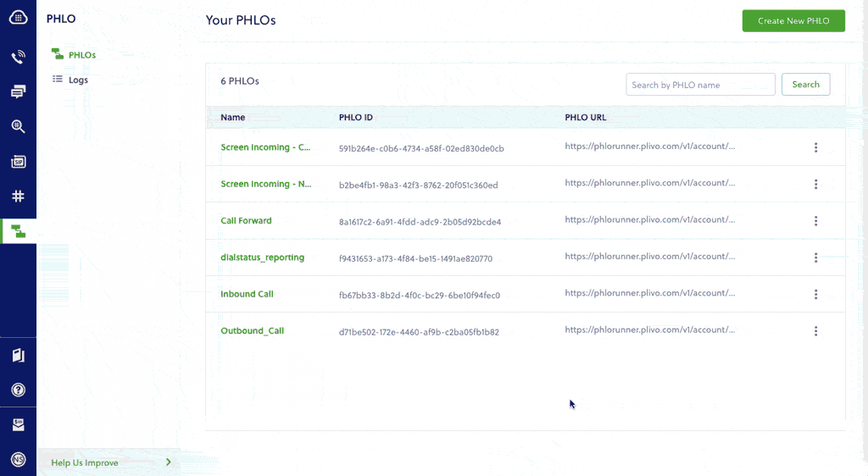
Task: Select PHLO ID f9431653-a173-4f84-be15-1491ae820770
Action: pos(415,258)
